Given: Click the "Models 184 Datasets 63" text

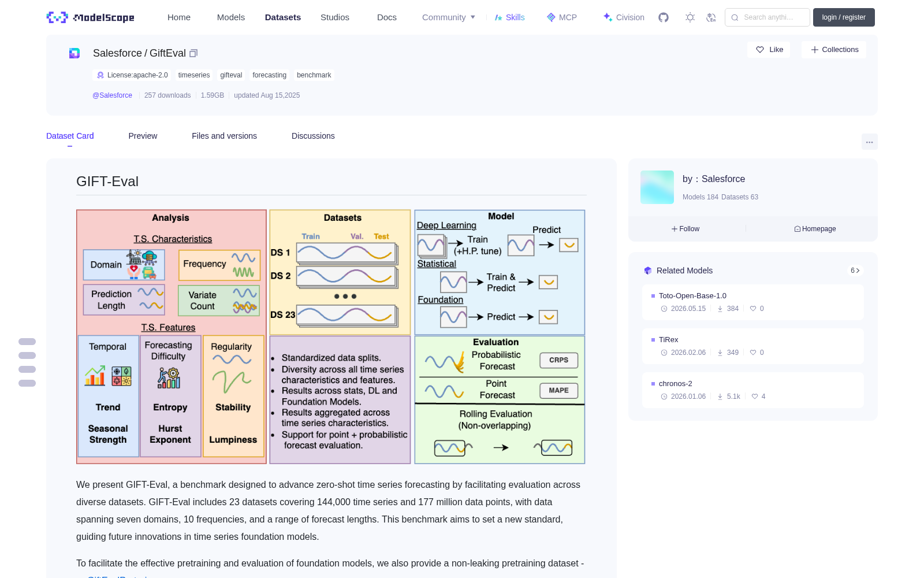Looking at the screenshot, I should pyautogui.click(x=720, y=197).
